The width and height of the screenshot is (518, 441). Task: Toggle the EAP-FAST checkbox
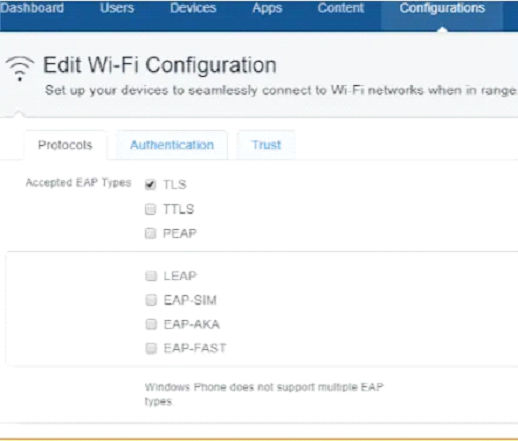(x=151, y=348)
